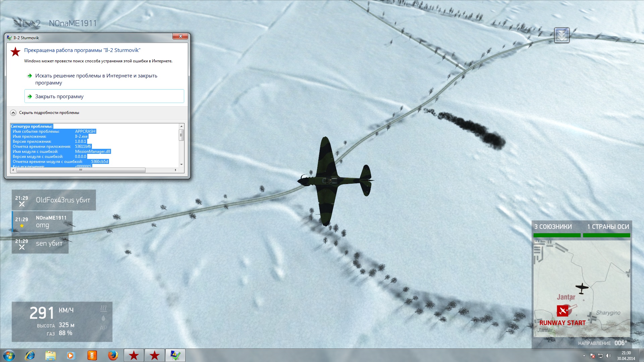Launch Windows Media Player from taskbar
The height and width of the screenshot is (362, 644).
(x=71, y=355)
